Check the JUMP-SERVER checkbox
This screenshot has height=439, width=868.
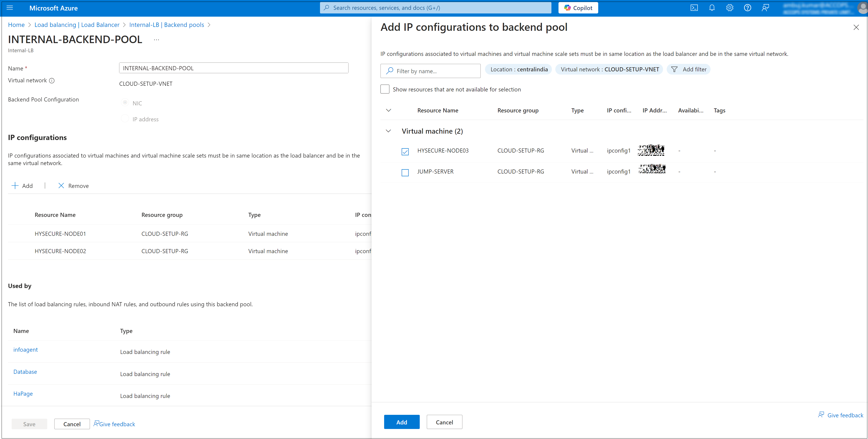point(405,172)
